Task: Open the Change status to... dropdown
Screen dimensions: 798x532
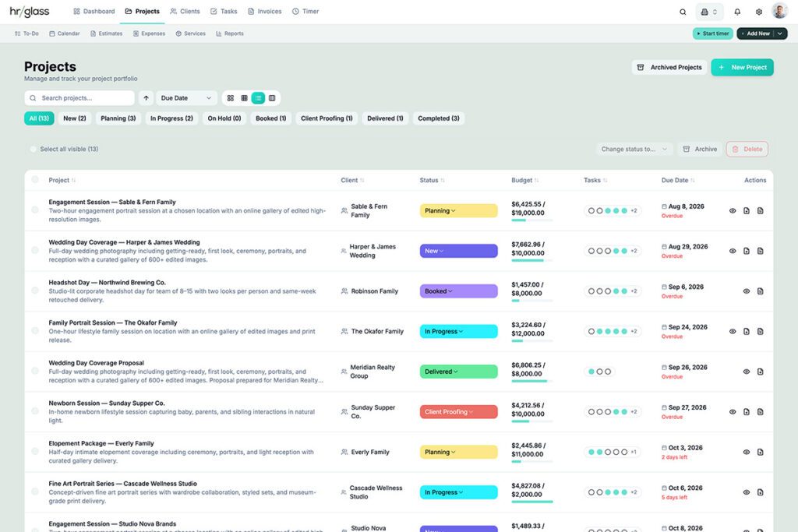Action: 634,149
